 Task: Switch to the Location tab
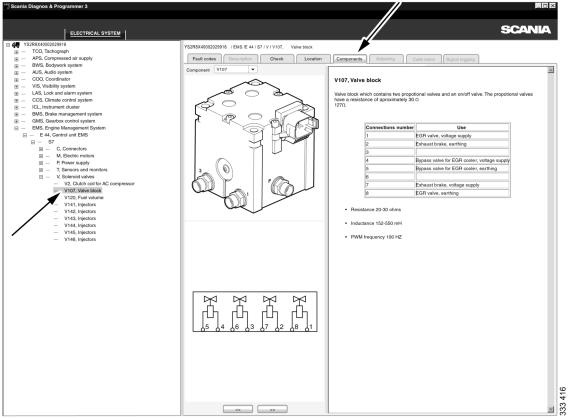[313, 59]
